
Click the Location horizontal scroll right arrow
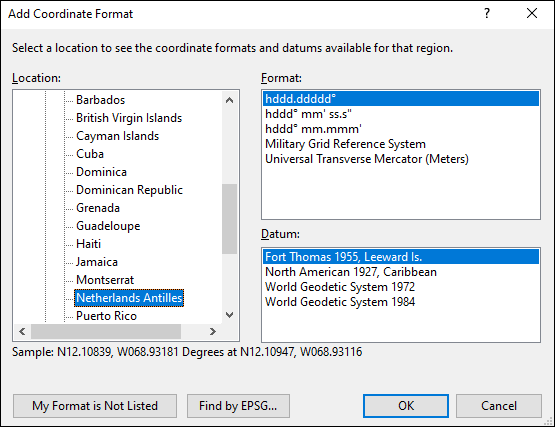tap(212, 331)
